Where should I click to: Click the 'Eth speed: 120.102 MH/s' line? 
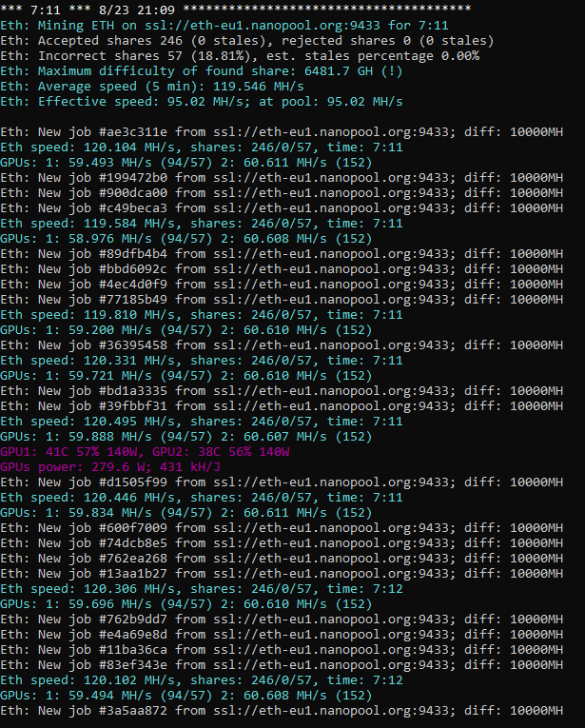click(202, 680)
